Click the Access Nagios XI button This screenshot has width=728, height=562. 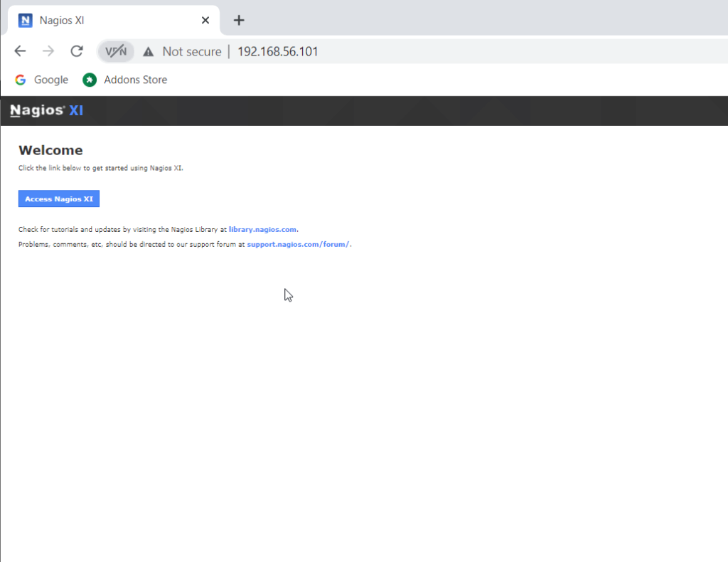tap(59, 198)
